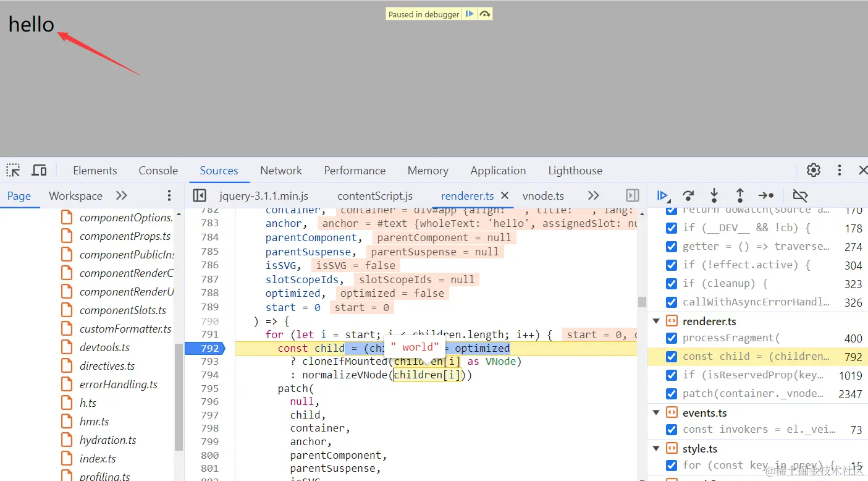This screenshot has width=868, height=481.
Task: Step over from the Paused in debugger overlay
Action: click(x=484, y=14)
